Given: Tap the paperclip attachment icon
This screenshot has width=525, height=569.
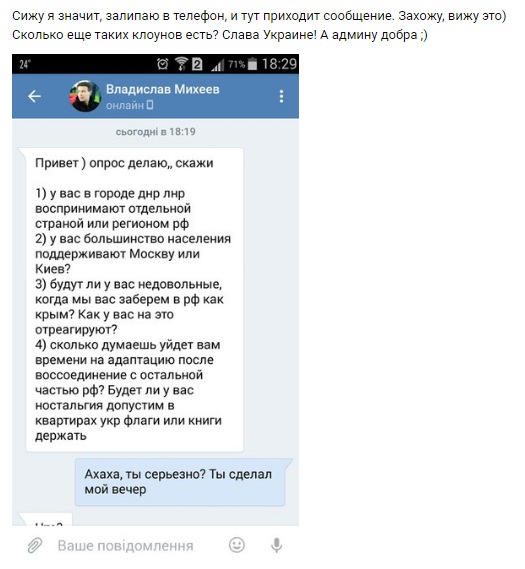Looking at the screenshot, I should (x=35, y=545).
